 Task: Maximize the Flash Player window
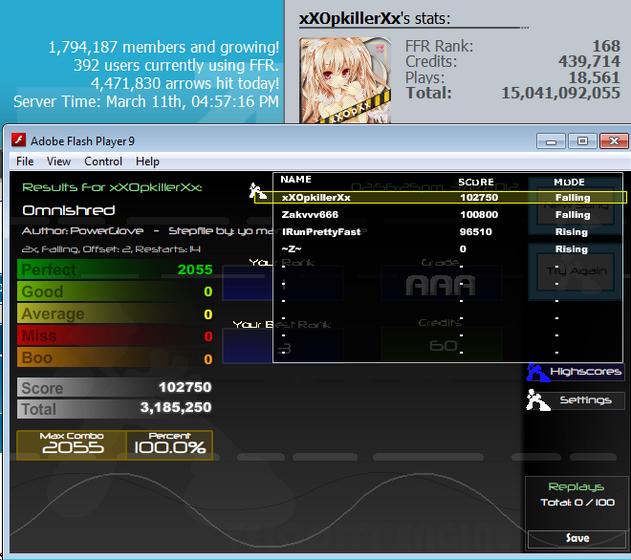click(582, 141)
